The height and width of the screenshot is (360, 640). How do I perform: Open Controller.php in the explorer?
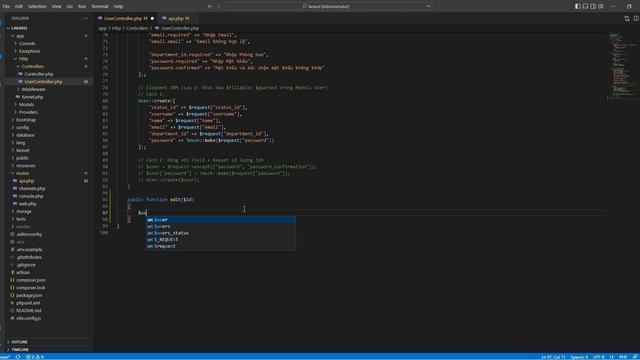click(38, 74)
